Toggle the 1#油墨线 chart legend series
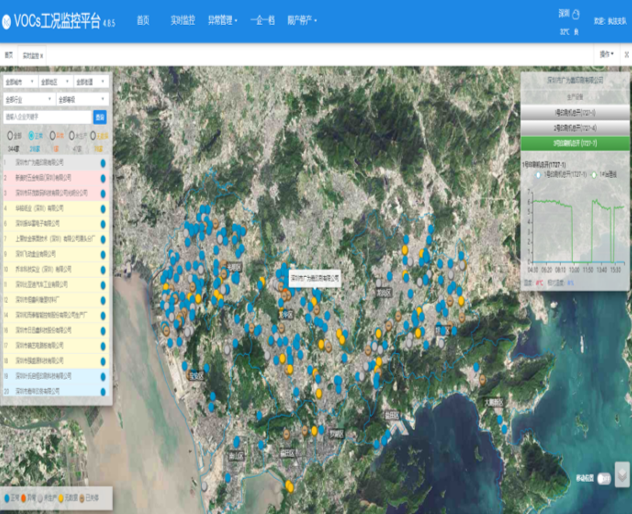Image resolution: width=632 pixels, height=514 pixels. 604,175
